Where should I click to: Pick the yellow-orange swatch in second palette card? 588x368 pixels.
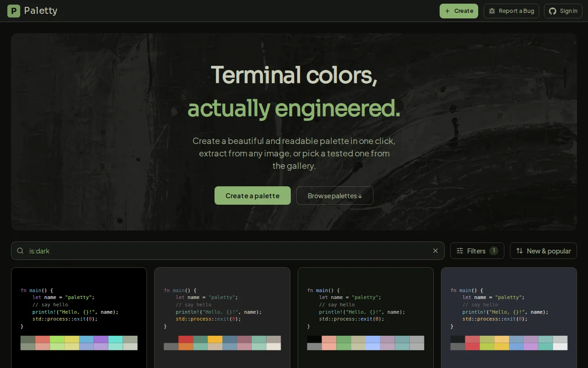(x=215, y=339)
